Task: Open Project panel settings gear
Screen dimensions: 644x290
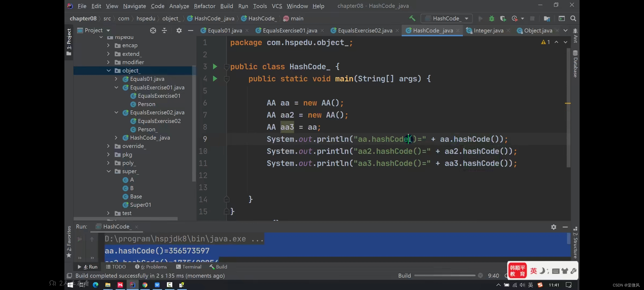Action: (x=179, y=31)
